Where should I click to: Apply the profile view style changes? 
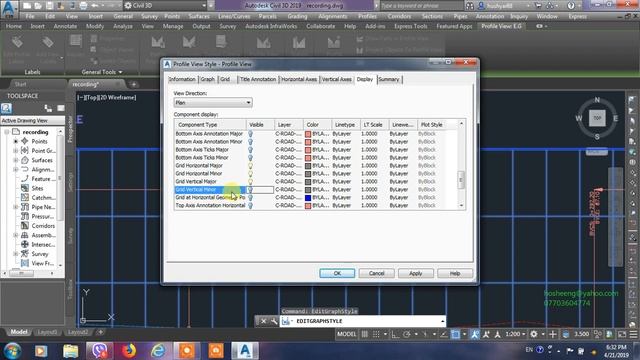pos(416,273)
